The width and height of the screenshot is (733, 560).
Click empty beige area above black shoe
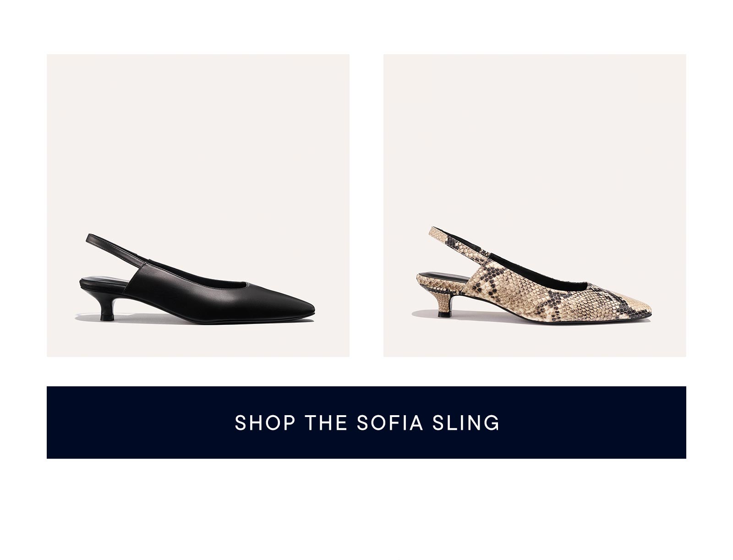point(198,137)
